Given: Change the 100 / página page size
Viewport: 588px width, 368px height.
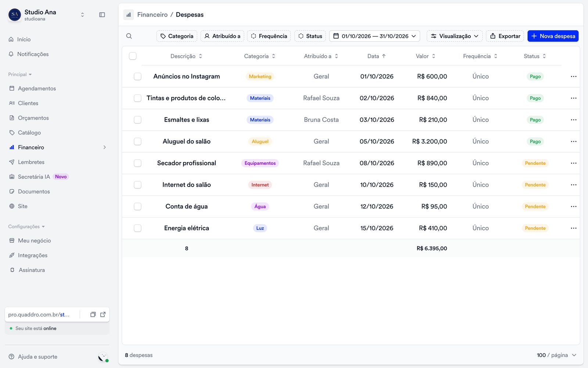Looking at the screenshot, I should 556,355.
